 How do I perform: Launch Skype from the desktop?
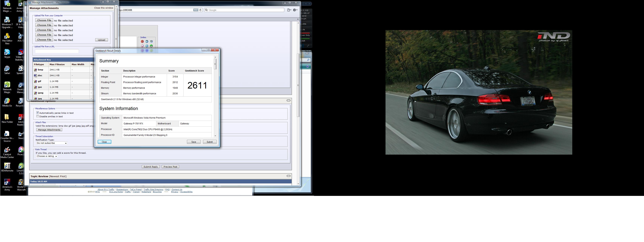[7, 54]
